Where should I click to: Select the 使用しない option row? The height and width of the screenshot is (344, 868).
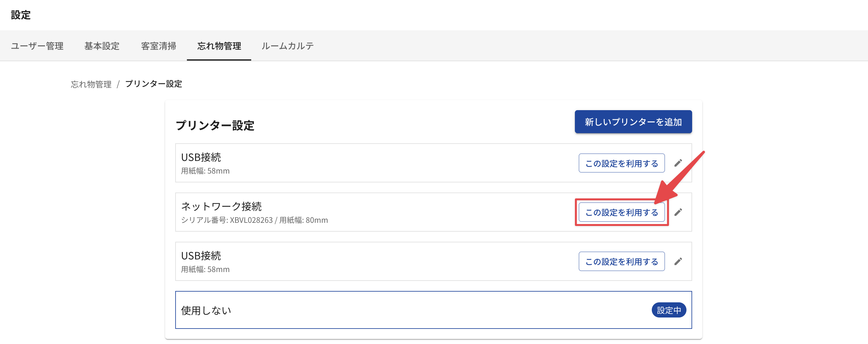[433, 310]
